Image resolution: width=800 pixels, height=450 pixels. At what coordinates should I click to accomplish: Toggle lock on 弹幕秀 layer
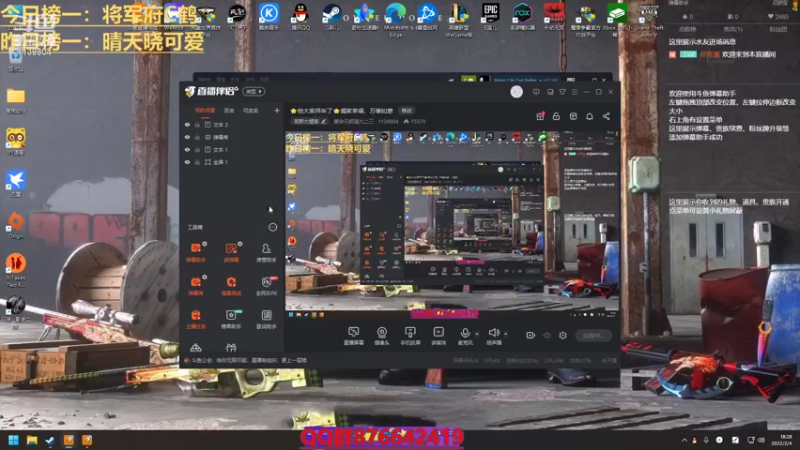click(x=197, y=137)
